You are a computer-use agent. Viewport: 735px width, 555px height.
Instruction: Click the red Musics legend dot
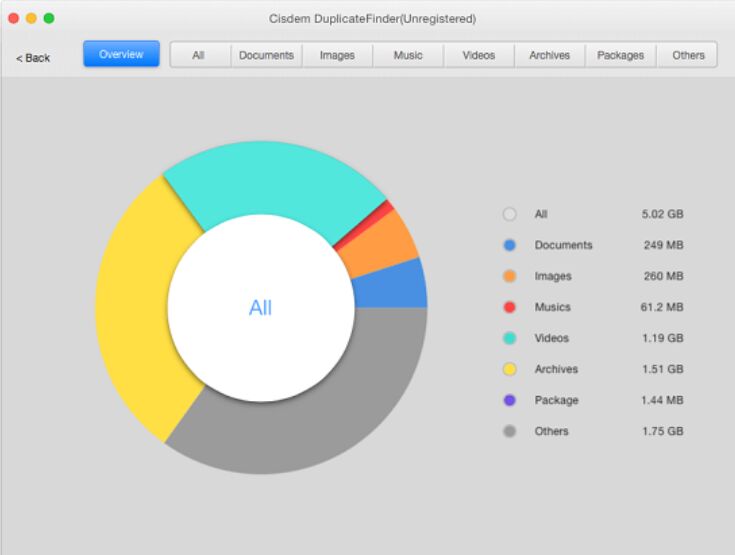click(x=510, y=307)
